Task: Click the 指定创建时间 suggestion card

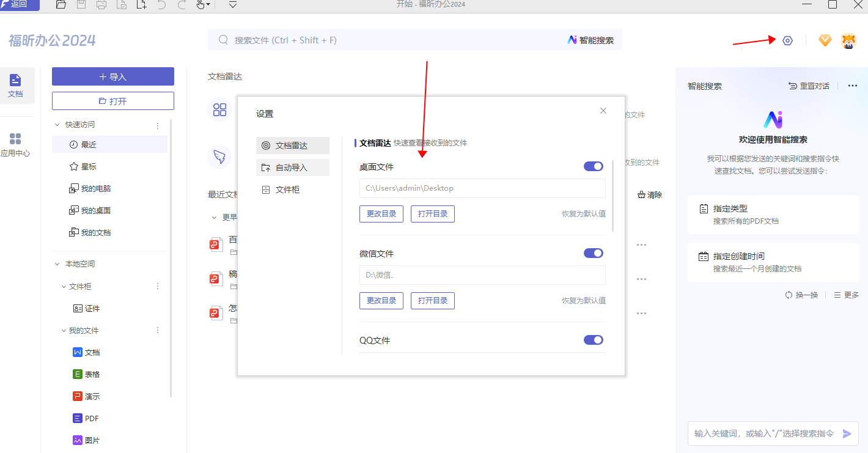Action: coord(773,262)
